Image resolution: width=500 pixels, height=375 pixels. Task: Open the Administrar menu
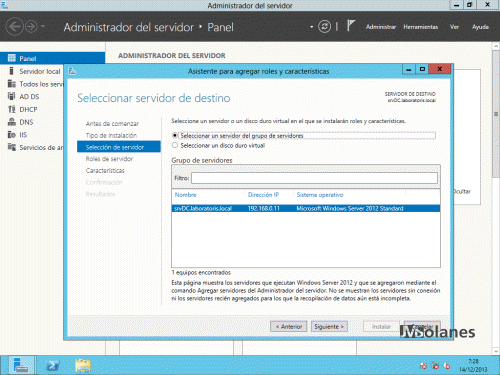(381, 27)
